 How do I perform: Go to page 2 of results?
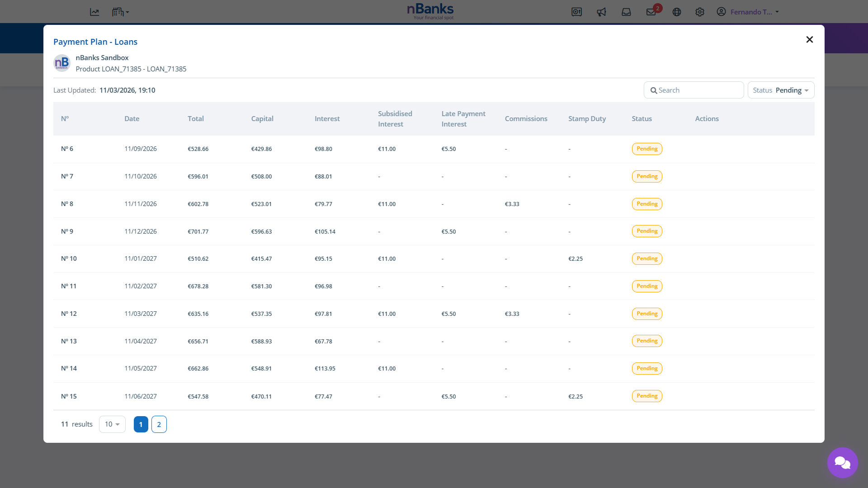point(159,424)
